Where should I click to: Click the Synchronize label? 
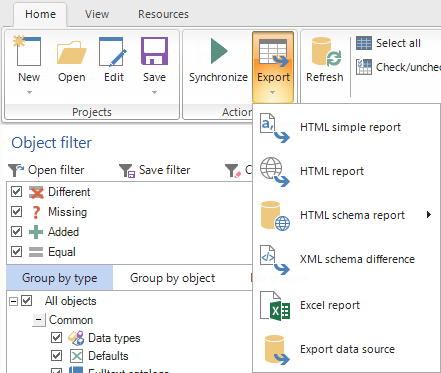click(218, 77)
